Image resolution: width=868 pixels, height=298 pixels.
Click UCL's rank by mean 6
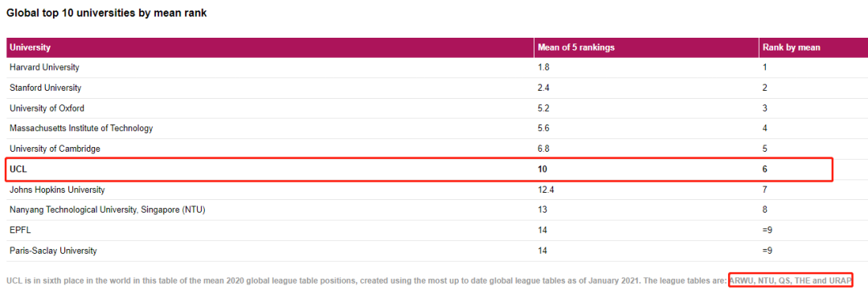coord(764,169)
